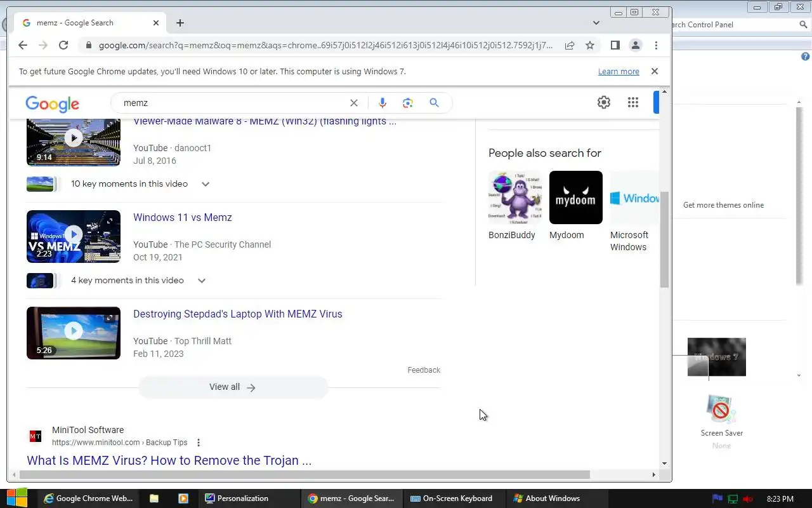Reload the Google search page
Viewport: 812px width, 508px height.
[x=63, y=45]
